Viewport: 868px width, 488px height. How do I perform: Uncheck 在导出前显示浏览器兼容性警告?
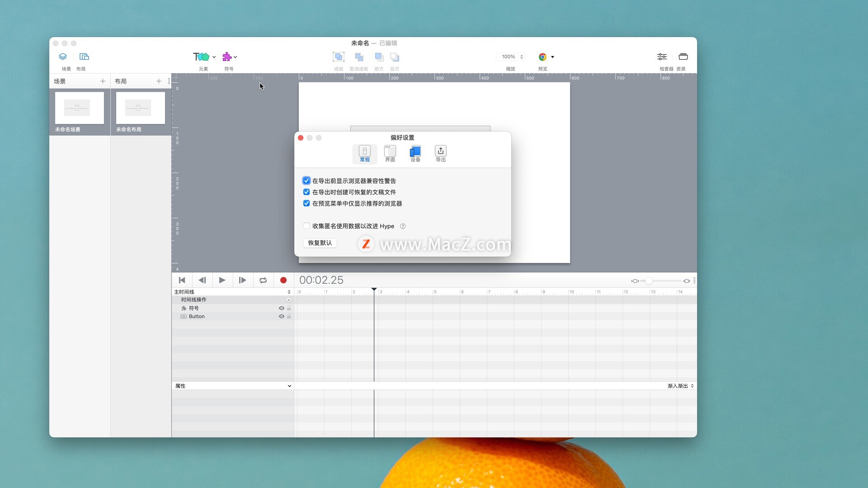pos(307,181)
